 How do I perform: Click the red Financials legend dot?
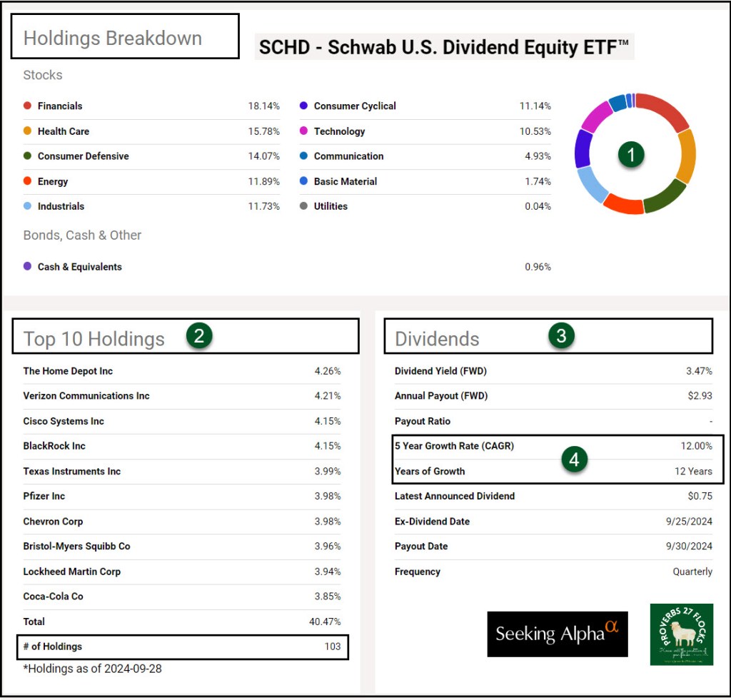pos(28,106)
